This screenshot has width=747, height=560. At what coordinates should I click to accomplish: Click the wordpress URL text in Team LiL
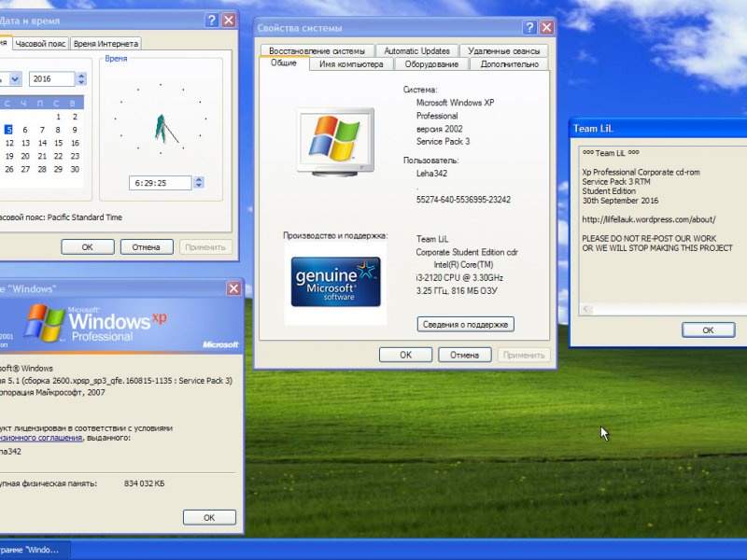(x=648, y=219)
